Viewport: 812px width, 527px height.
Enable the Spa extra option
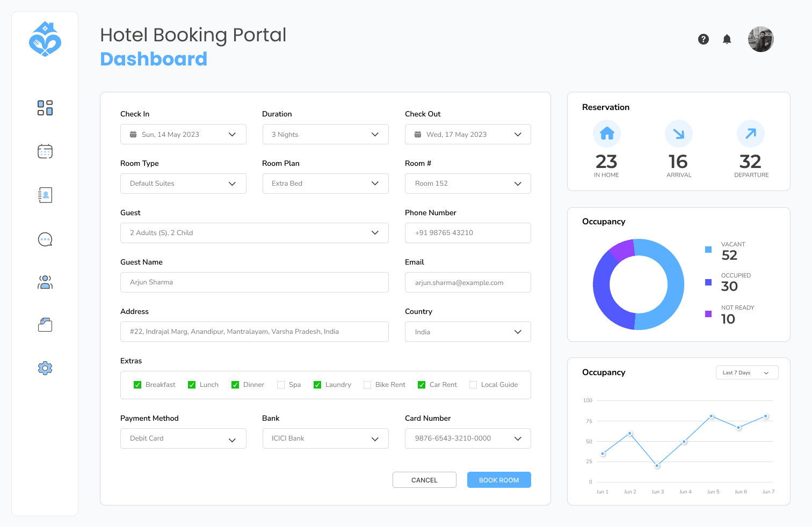281,385
